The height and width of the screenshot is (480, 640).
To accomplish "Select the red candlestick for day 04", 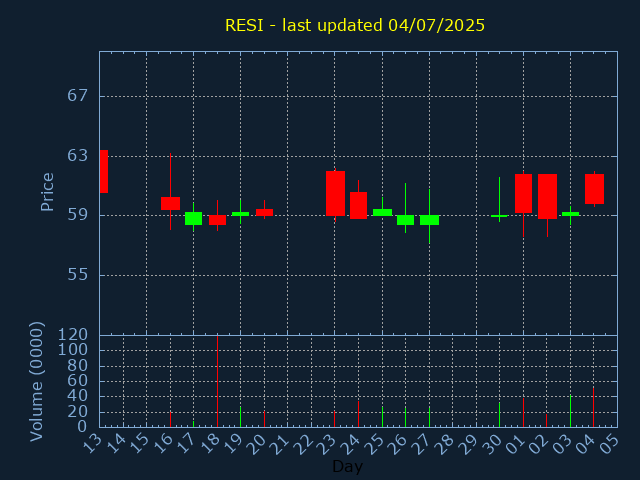I will (x=594, y=189).
